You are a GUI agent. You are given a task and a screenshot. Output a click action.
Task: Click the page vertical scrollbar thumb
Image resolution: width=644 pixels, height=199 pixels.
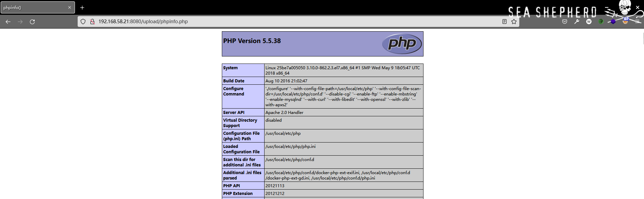point(643,39)
